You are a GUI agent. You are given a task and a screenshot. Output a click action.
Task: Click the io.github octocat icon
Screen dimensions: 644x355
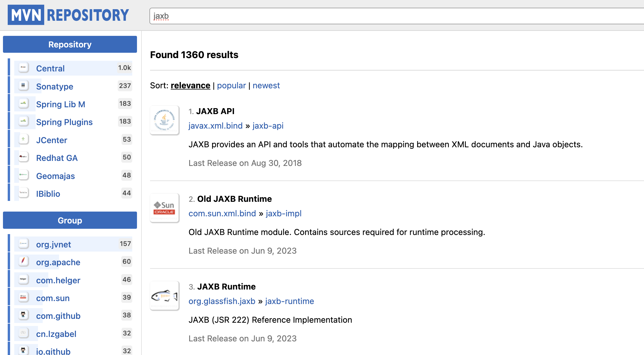click(x=23, y=351)
